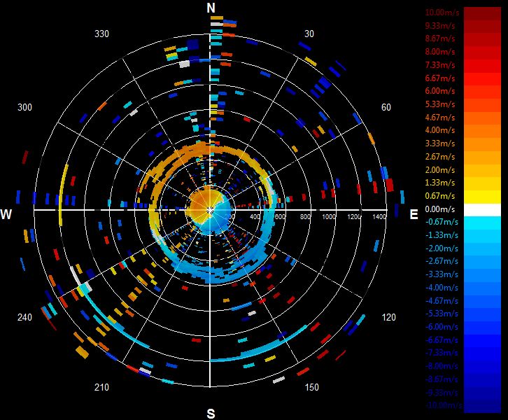Click the N north compass label

click(211, 8)
